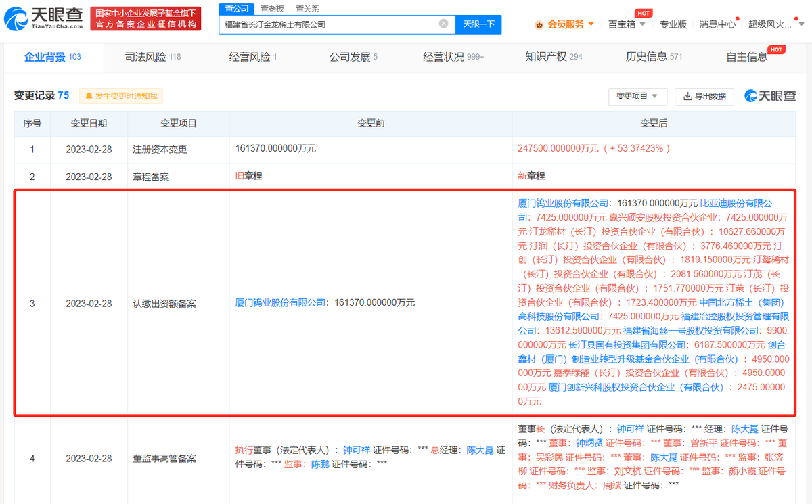
Task: Click the 变更记录 section heading
Action: (41, 96)
